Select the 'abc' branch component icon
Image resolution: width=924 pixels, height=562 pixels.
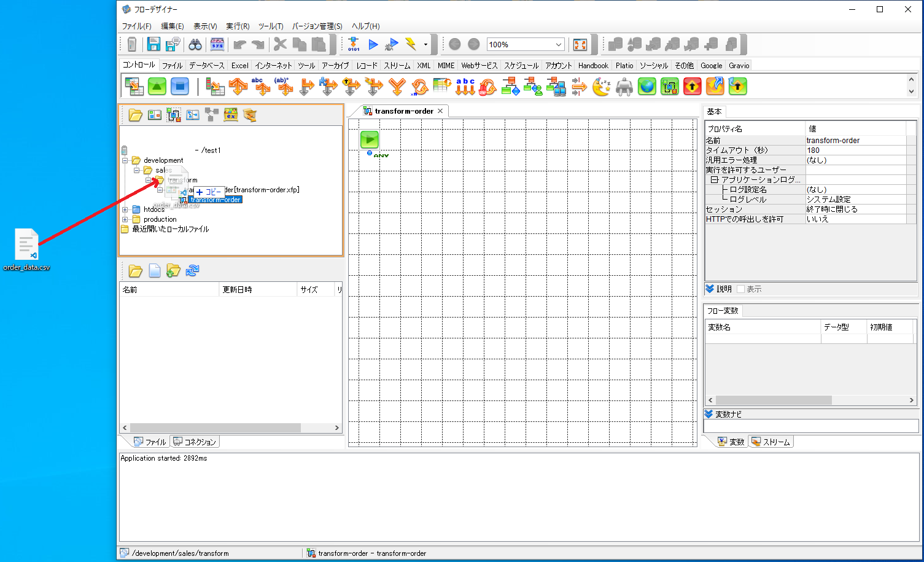261,87
